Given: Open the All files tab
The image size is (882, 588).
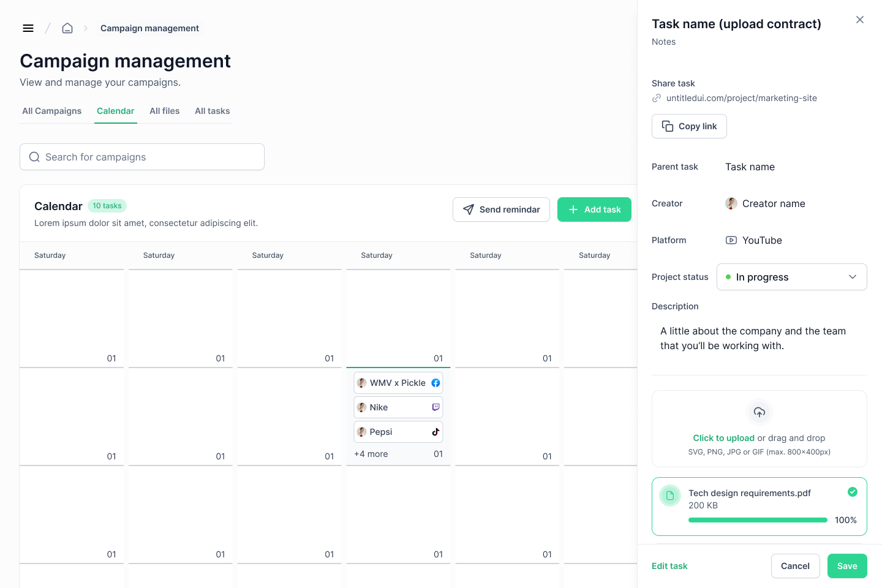Looking at the screenshot, I should (164, 111).
